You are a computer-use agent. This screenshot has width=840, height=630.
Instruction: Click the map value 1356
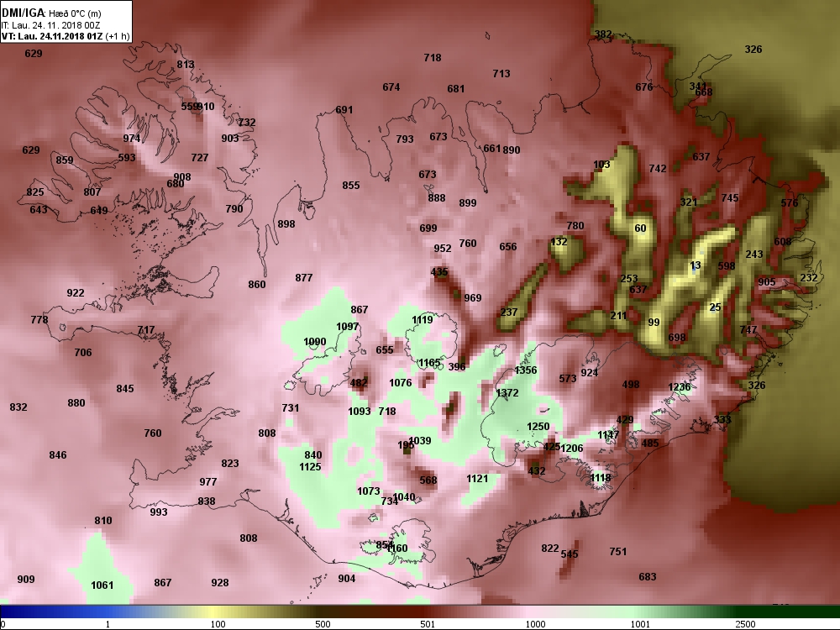click(x=526, y=370)
